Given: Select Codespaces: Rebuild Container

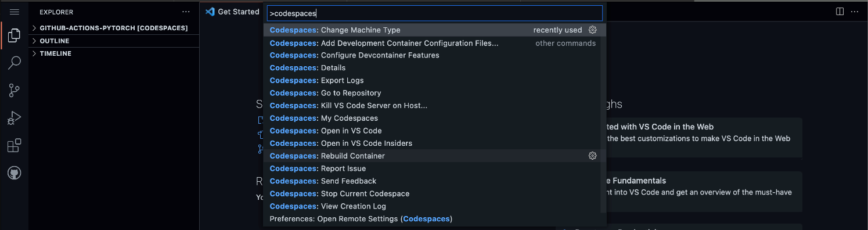Looking at the screenshot, I should [x=434, y=156].
